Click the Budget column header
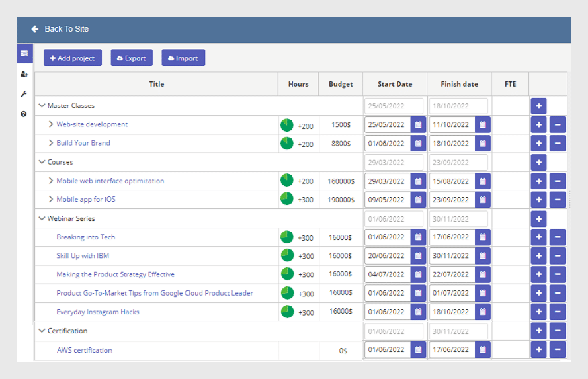Viewport: 588px width, 379px height. coord(341,84)
